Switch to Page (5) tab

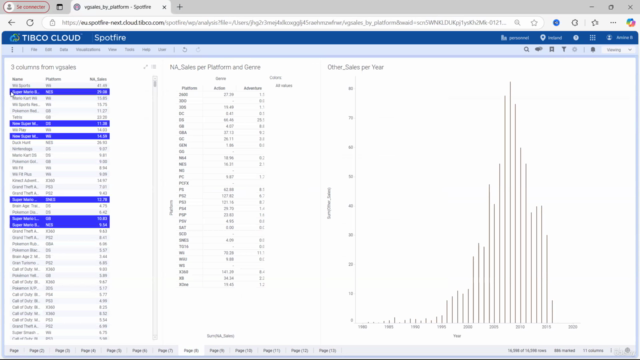[x=114, y=351]
